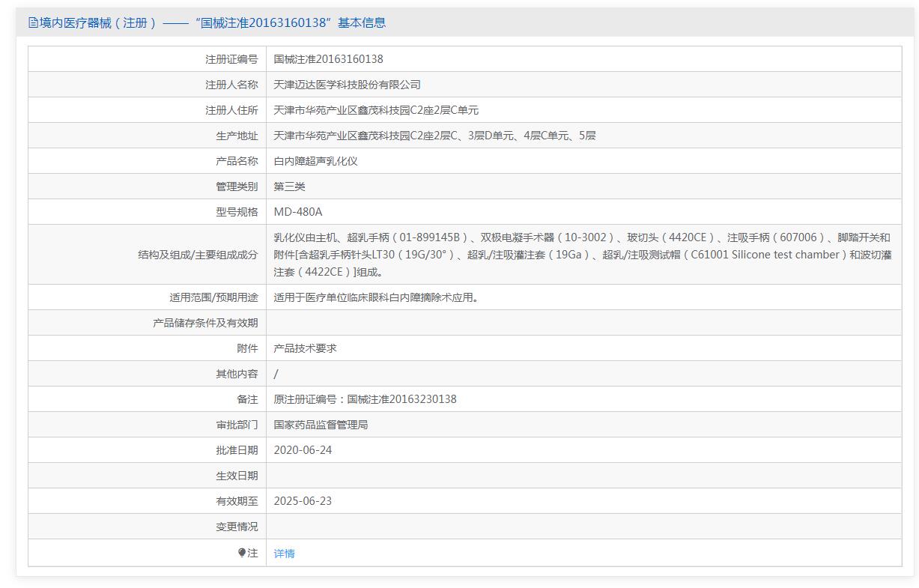Select the registration number value in 注册证编号 row

click(x=328, y=59)
